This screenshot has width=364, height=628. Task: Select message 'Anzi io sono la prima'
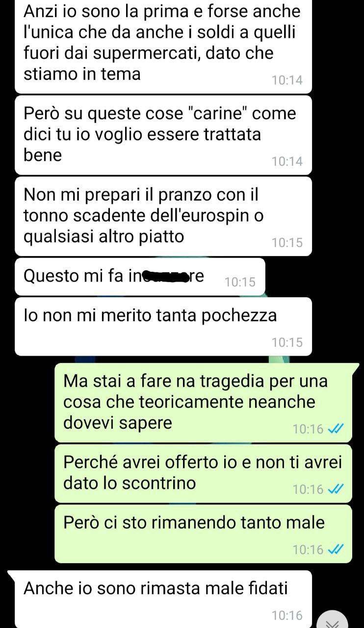coord(163,46)
